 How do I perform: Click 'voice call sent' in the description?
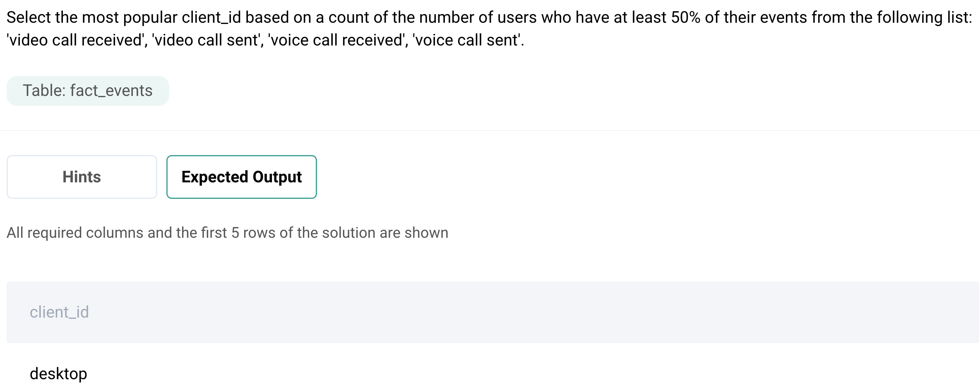pyautogui.click(x=467, y=40)
